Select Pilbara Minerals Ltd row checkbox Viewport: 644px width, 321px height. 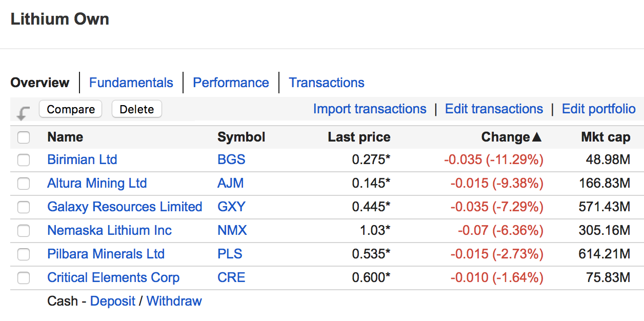tap(24, 254)
